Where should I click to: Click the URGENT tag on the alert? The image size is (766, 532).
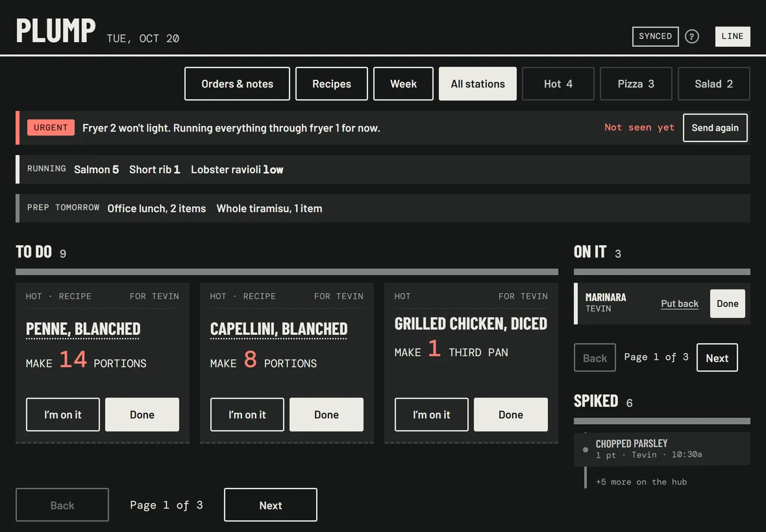(51, 127)
